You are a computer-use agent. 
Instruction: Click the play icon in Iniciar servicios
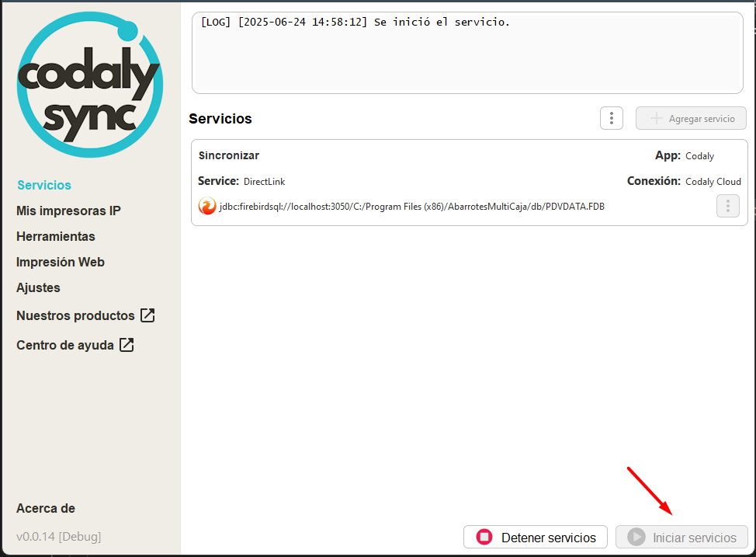[x=636, y=537]
